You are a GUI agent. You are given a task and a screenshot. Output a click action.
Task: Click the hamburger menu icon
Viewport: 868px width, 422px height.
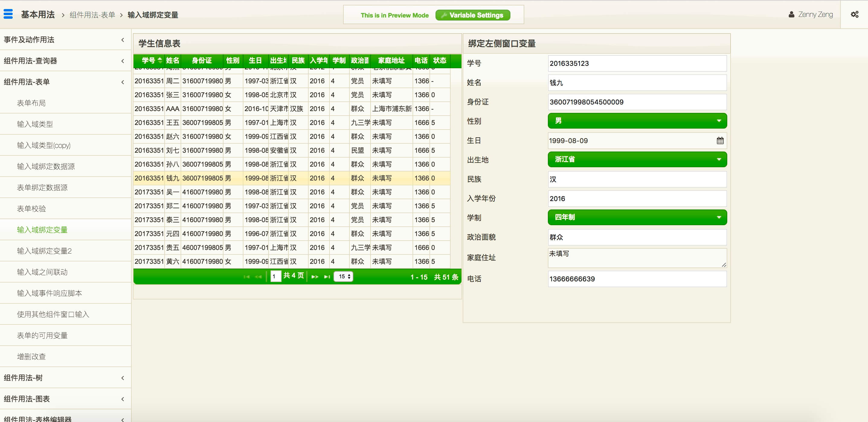(x=8, y=14)
